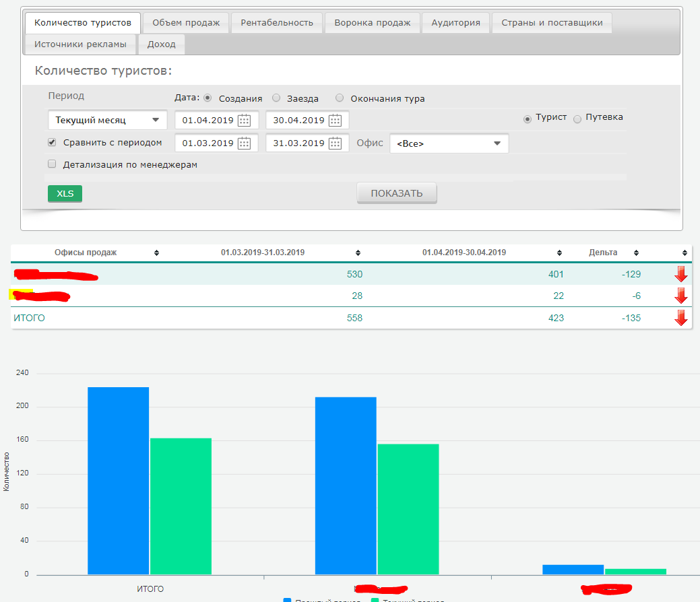This screenshot has width=700, height=602.
Task: Go to the Доход tab
Action: click(161, 44)
